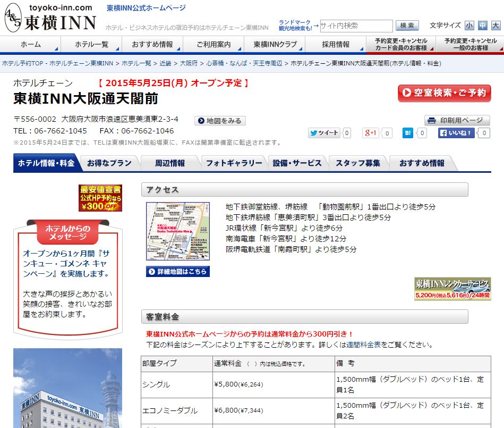The image size is (504, 428).
Task: Switch to the スタッフ募集 tab
Action: (x=358, y=163)
